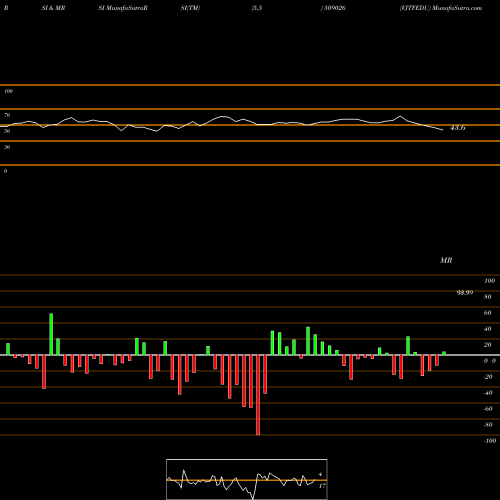Viewport: 500px width, 500px height.
Task: Click the -60 axis label in MR panel
Action: click(488, 409)
